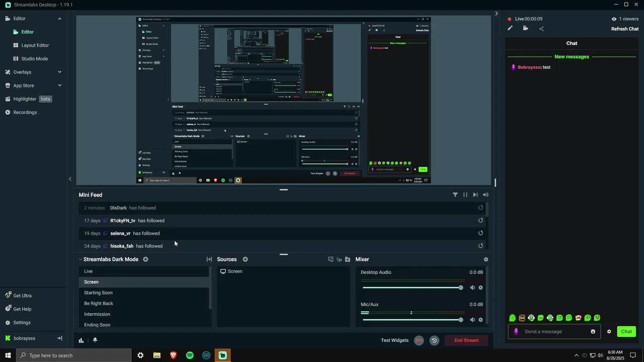Image resolution: width=644 pixels, height=362 pixels.
Task: Open the Mixer advanced audio settings gear
Action: pos(486,259)
